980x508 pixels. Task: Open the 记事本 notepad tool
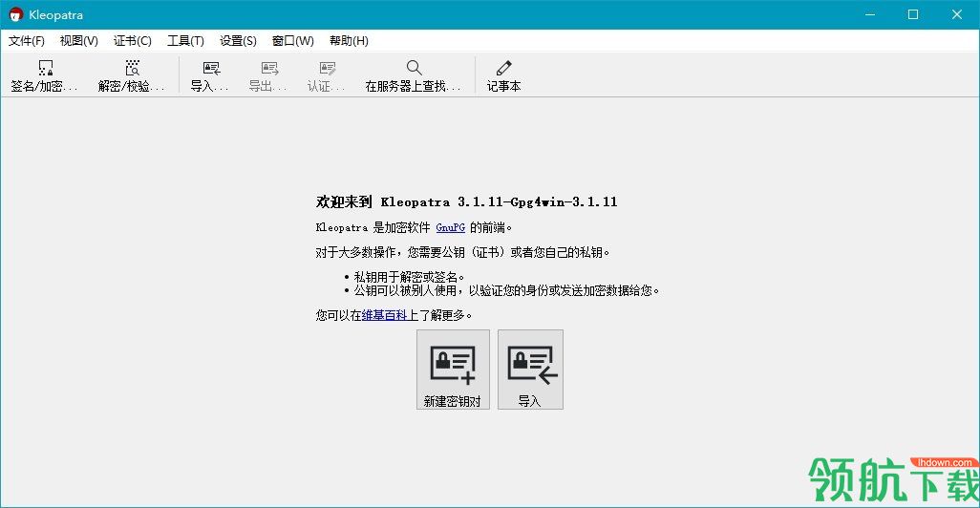503,75
